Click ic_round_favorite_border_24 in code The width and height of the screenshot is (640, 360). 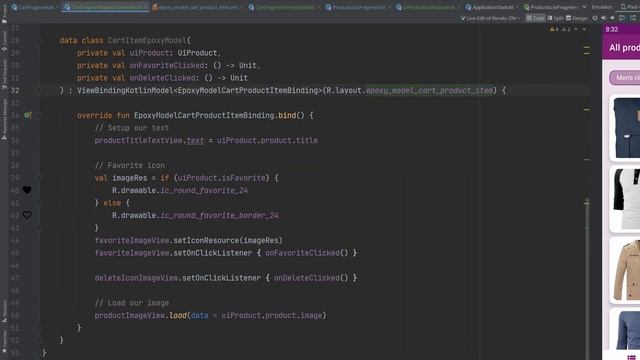tap(219, 216)
